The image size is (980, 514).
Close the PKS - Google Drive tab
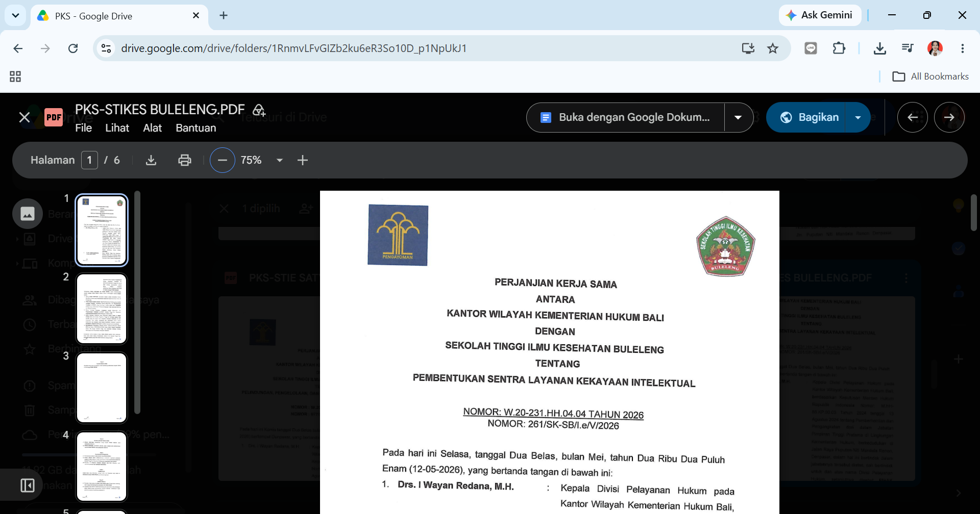point(196,16)
